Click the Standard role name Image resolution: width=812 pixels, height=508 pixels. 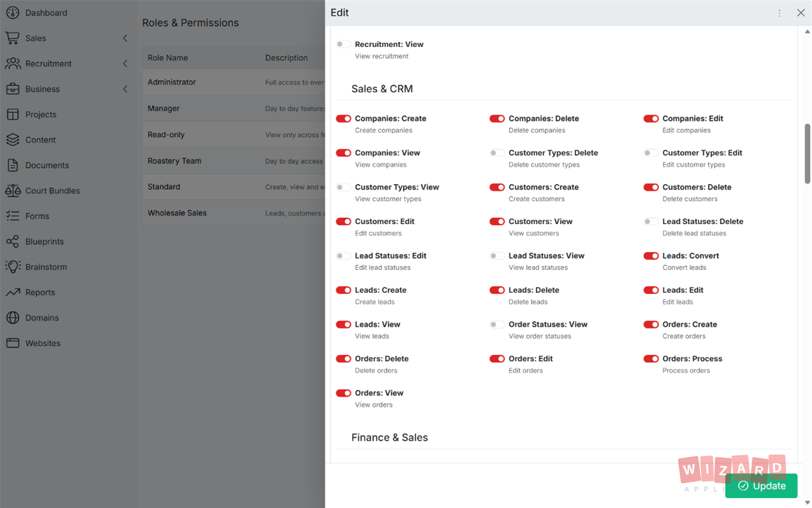click(x=164, y=187)
